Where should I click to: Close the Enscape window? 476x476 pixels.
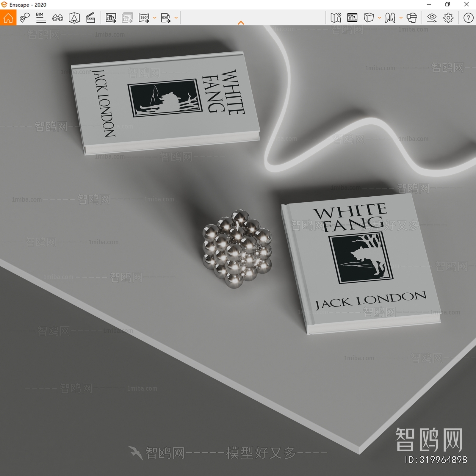click(x=466, y=4)
